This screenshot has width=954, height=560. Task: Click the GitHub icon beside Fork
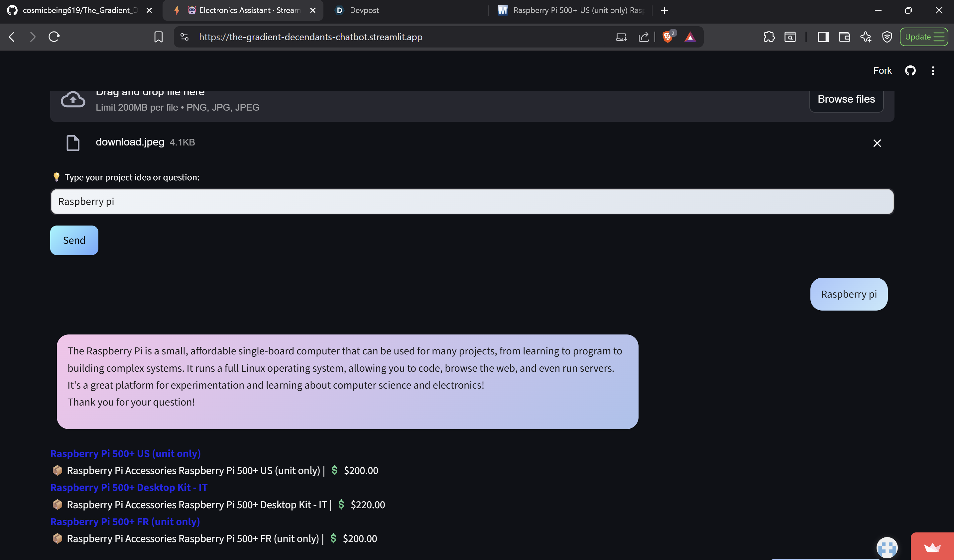click(910, 71)
